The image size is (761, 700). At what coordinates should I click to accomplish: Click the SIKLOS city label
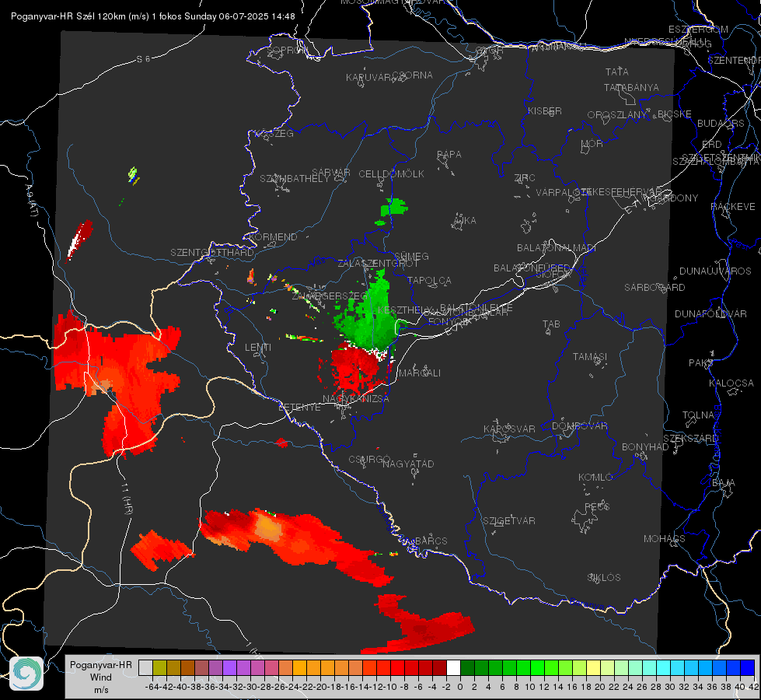tap(604, 578)
